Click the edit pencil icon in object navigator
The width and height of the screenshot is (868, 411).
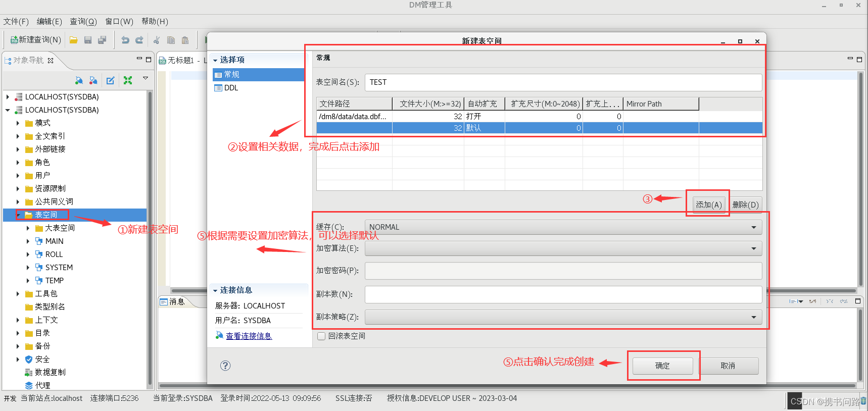click(111, 80)
